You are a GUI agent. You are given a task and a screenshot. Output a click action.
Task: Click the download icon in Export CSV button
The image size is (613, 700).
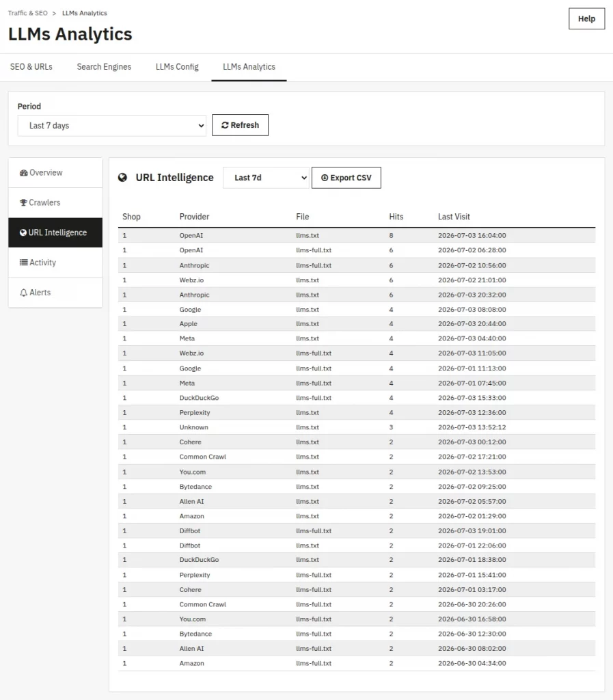pos(325,178)
